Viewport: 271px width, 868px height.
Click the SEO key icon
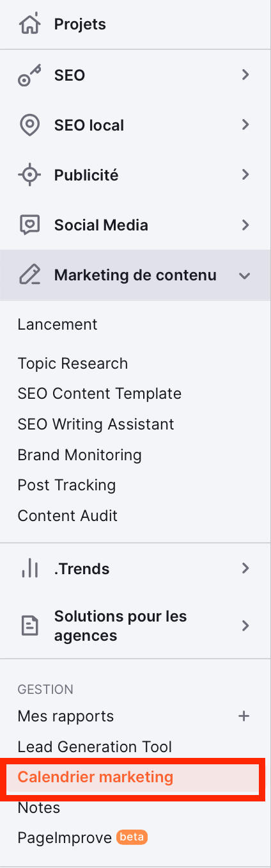[29, 76]
